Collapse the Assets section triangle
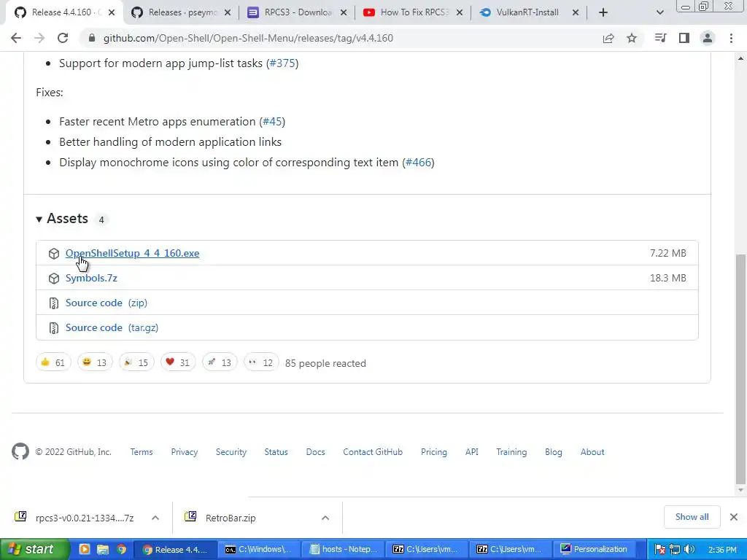747x560 pixels. (39, 219)
